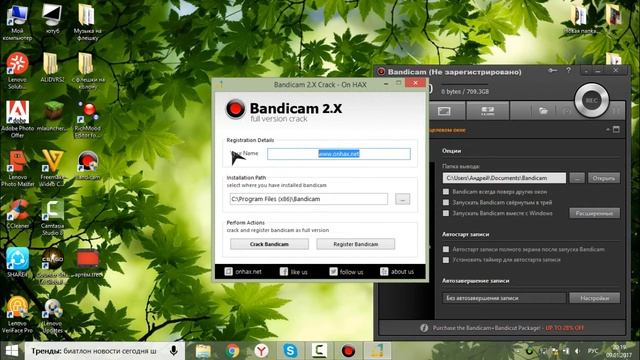Click browse button beside installation path field
Screen dimensions: 640x360
[402, 199]
